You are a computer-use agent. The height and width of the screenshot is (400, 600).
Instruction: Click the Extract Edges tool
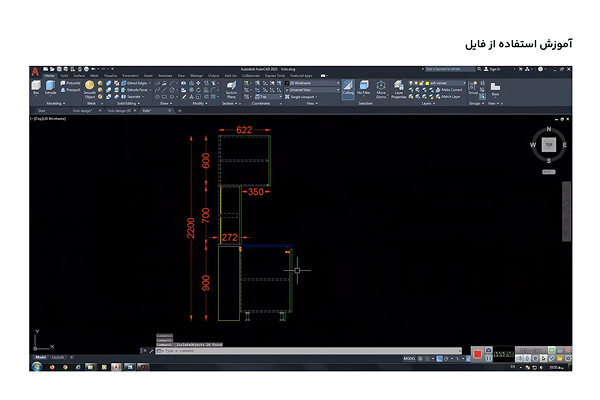[134, 83]
